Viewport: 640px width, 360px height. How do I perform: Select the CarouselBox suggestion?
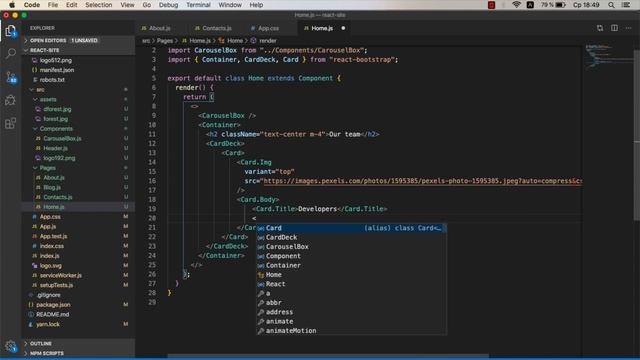point(351,247)
